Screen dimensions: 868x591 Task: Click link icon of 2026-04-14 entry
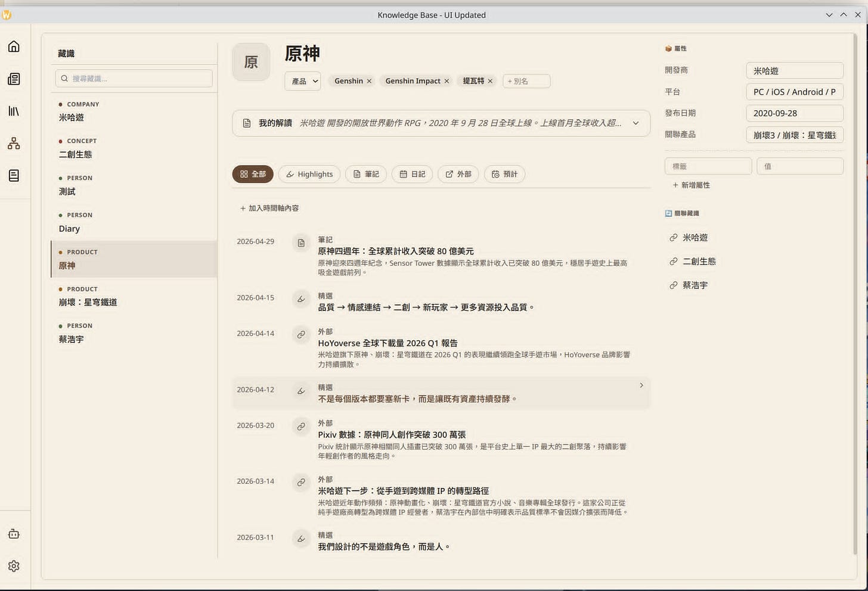point(301,335)
